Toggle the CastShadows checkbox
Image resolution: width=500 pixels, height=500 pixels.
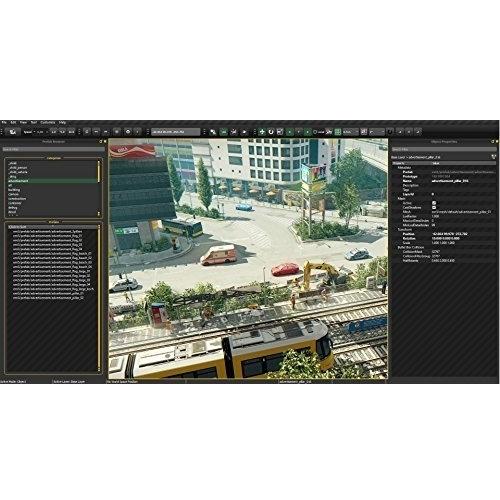(434, 207)
